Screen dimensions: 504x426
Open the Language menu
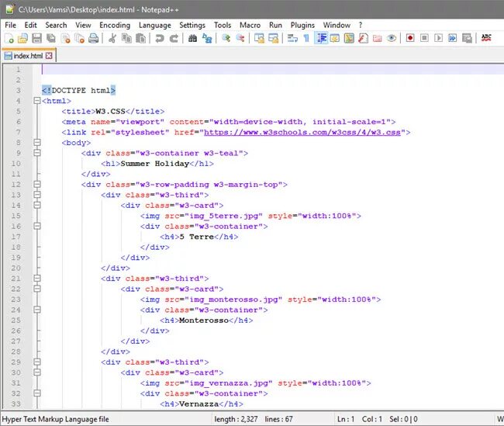pyautogui.click(x=154, y=25)
